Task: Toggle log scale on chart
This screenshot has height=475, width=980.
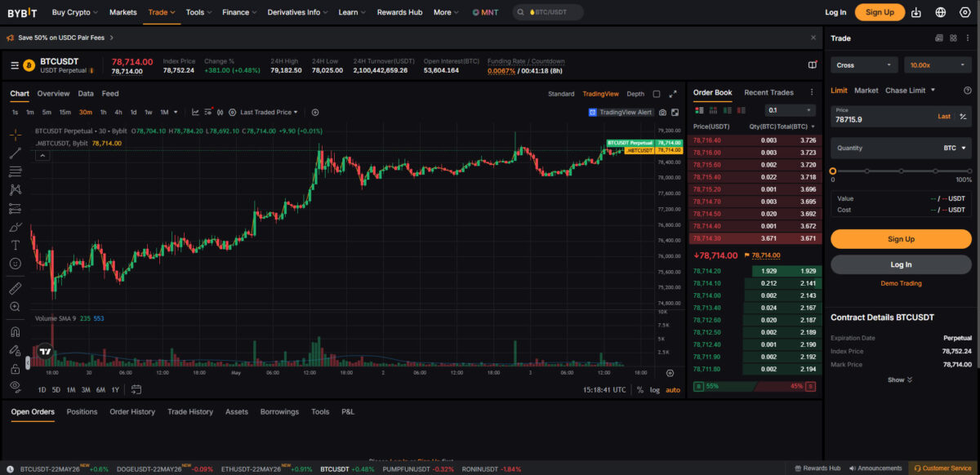Action: tap(655, 390)
